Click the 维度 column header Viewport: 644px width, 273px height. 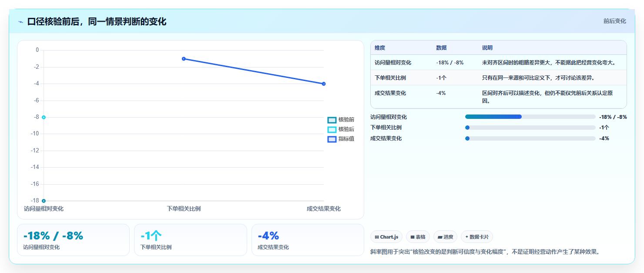pyautogui.click(x=380, y=48)
